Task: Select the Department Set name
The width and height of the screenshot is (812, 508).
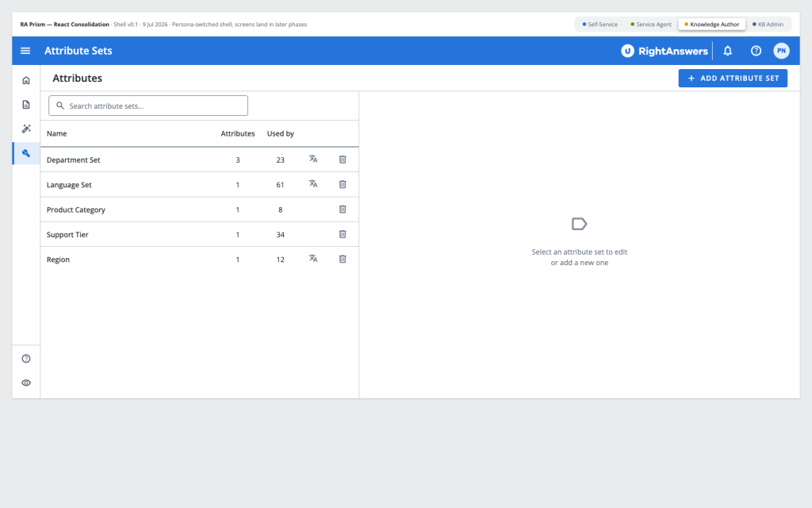Action: 74,160
